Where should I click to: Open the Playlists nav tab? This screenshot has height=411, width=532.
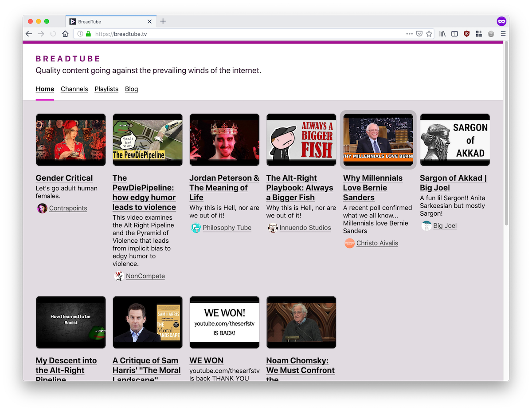coord(106,89)
